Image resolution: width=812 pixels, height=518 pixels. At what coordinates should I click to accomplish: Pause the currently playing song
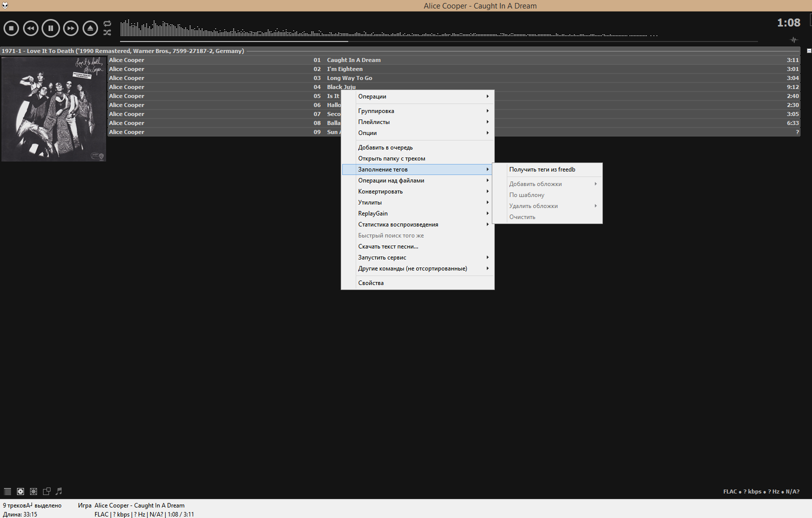pos(51,28)
